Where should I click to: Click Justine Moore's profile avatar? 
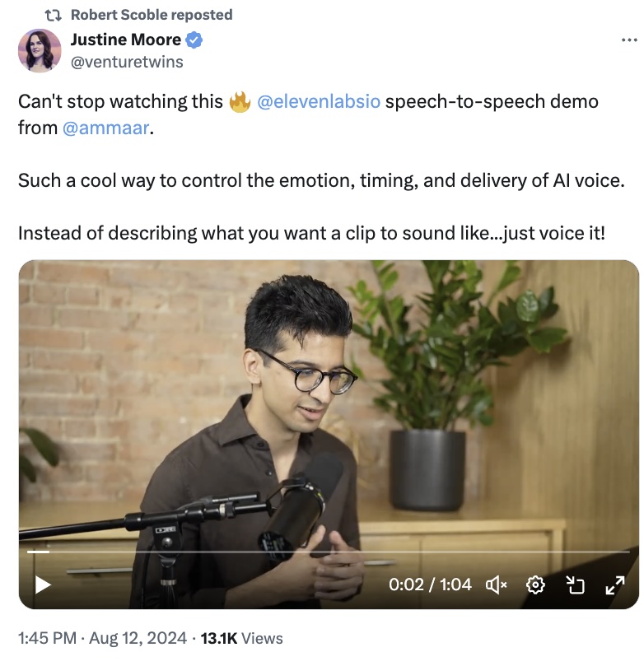(x=40, y=50)
